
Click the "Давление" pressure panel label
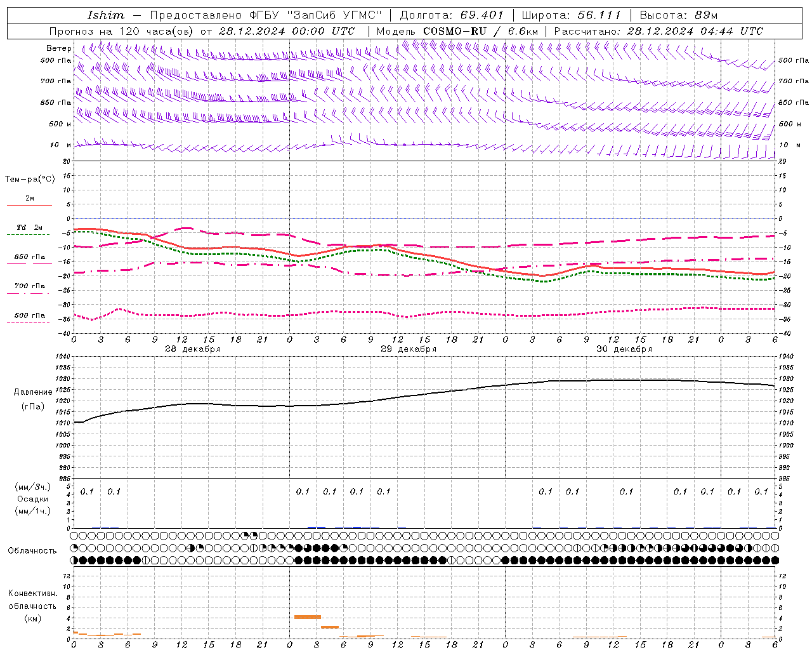coord(33,392)
